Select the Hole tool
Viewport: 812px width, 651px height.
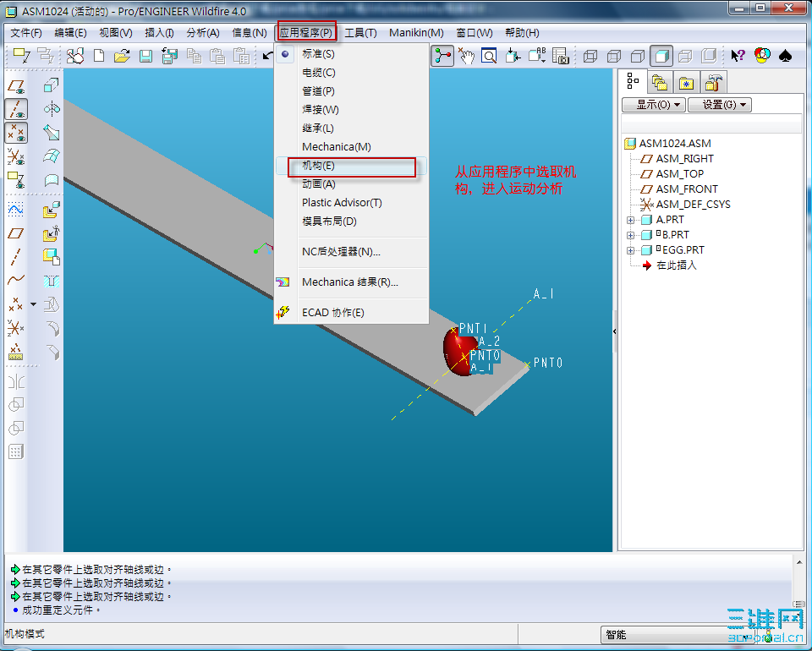click(52, 281)
